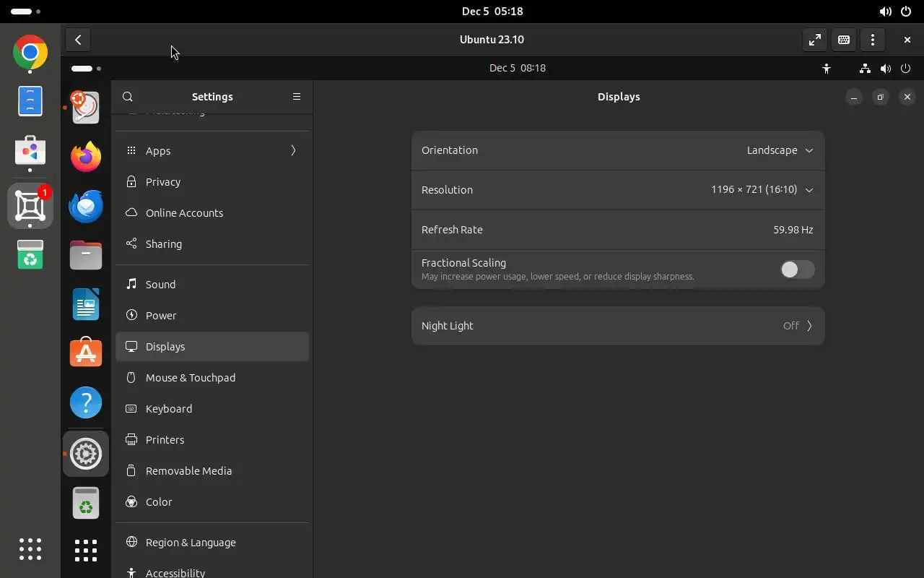Open the software store bag icon in outer dock
The image size is (924, 578).
[x=30, y=150]
